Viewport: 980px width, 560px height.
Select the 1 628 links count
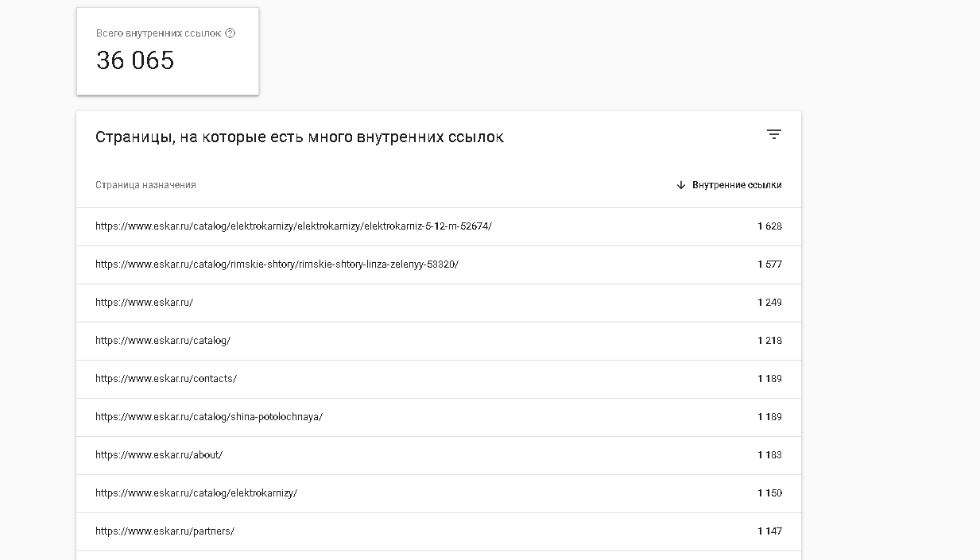769,226
